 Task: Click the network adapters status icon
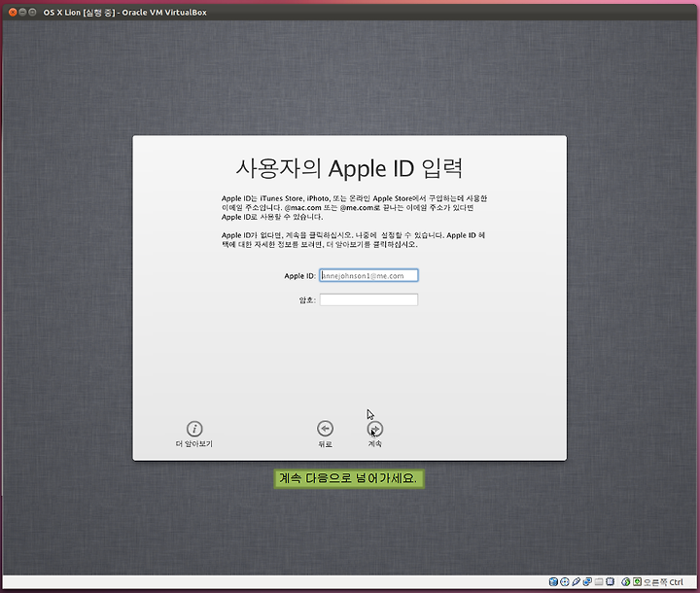click(587, 582)
